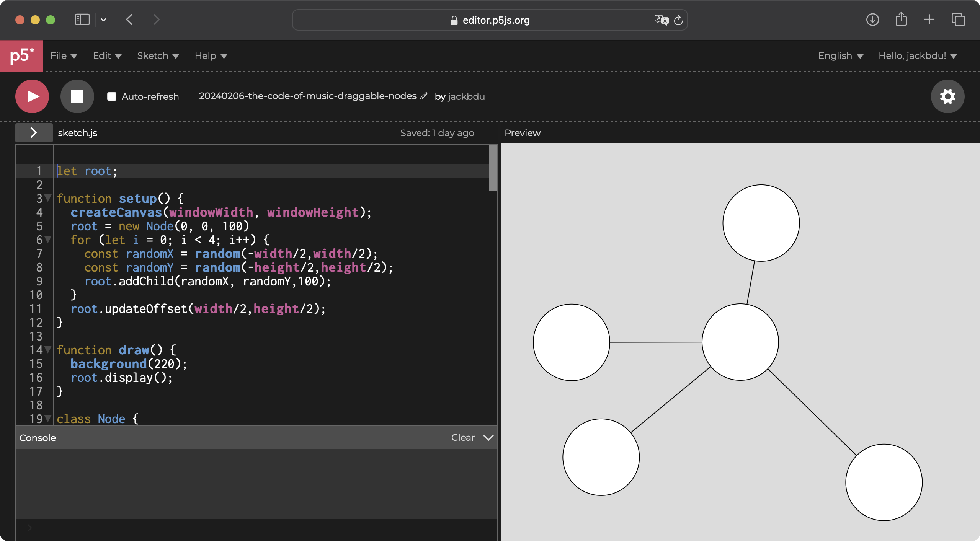This screenshot has height=541, width=980.
Task: Clear the console output
Action: point(462,438)
